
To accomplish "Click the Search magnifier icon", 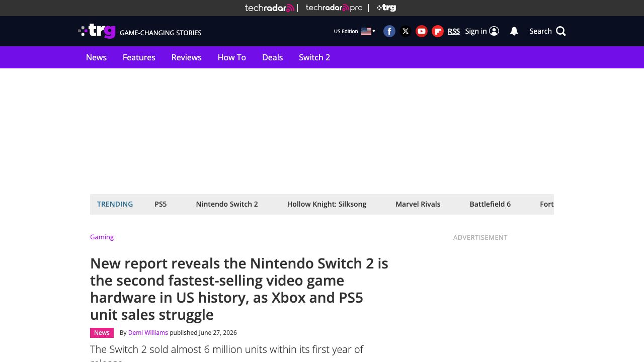I will coord(561,31).
